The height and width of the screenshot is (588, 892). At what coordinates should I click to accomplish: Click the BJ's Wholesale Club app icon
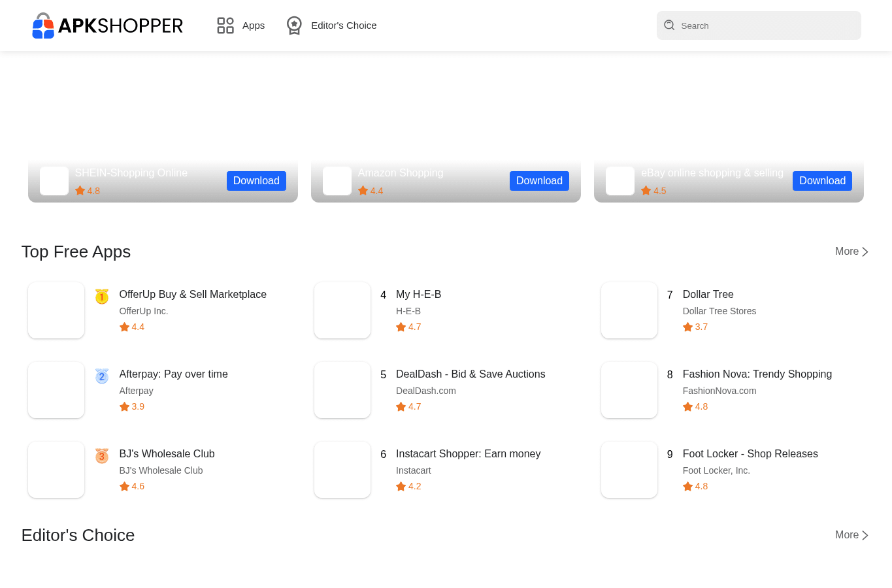(x=56, y=470)
